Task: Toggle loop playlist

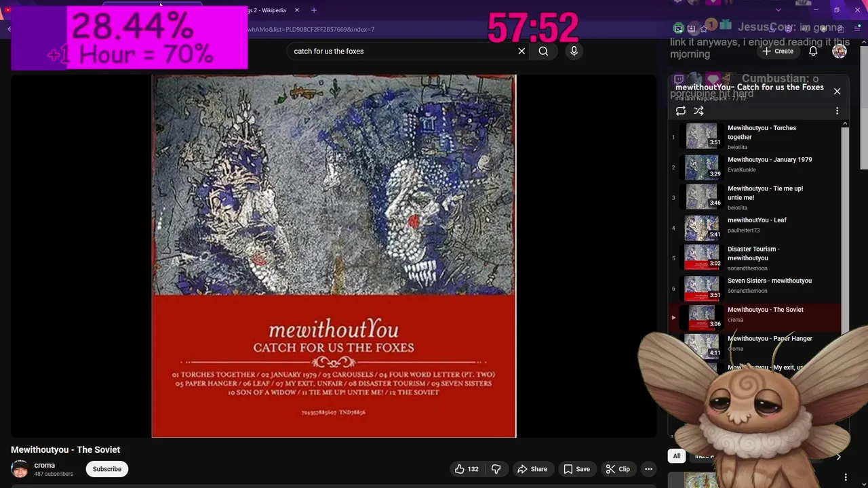Action: (x=681, y=110)
